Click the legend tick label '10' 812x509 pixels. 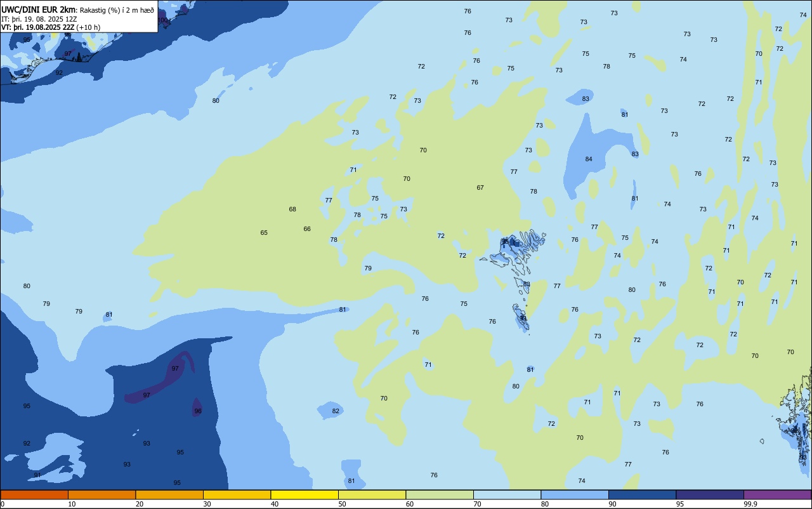tap(72, 504)
